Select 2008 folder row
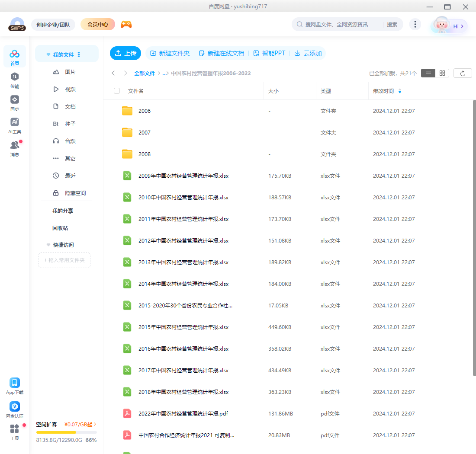 pyautogui.click(x=288, y=154)
